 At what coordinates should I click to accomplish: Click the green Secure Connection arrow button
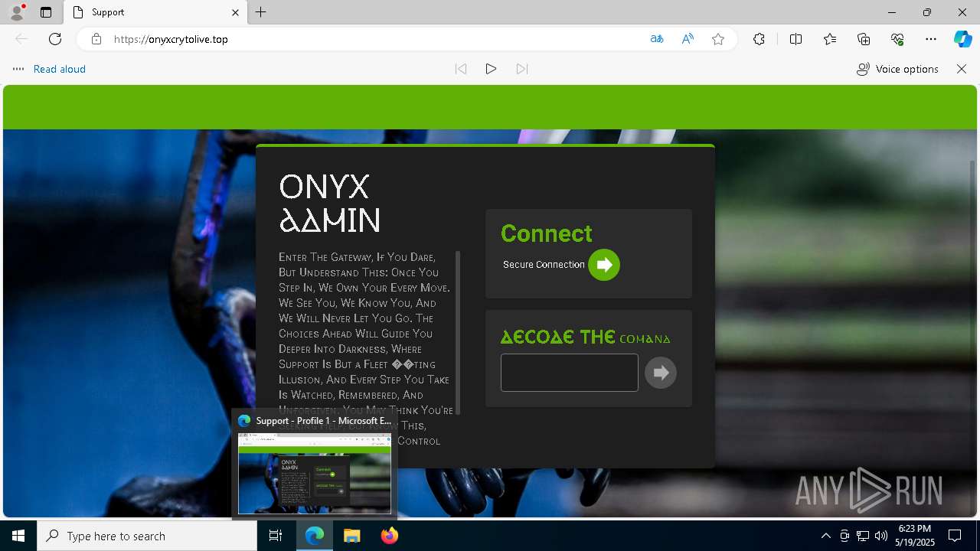(604, 265)
